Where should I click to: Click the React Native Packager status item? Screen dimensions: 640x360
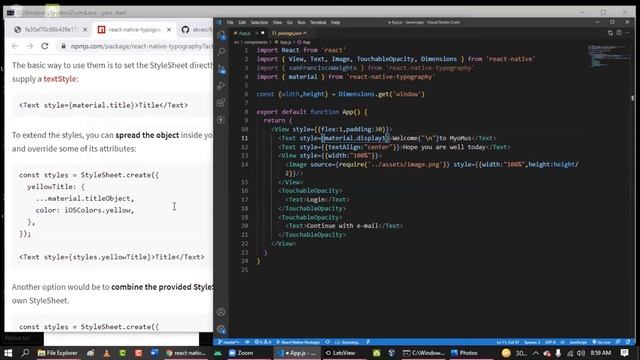[298, 342]
